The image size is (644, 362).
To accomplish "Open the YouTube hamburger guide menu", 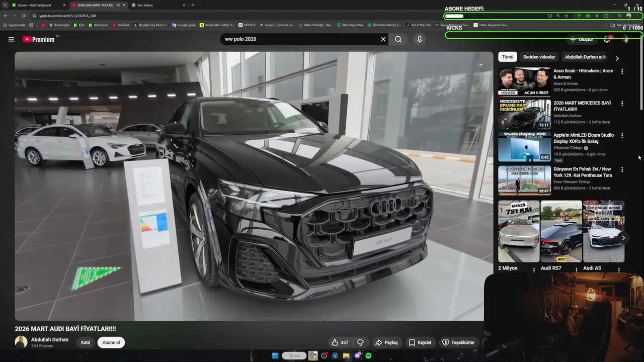I will pos(11,39).
